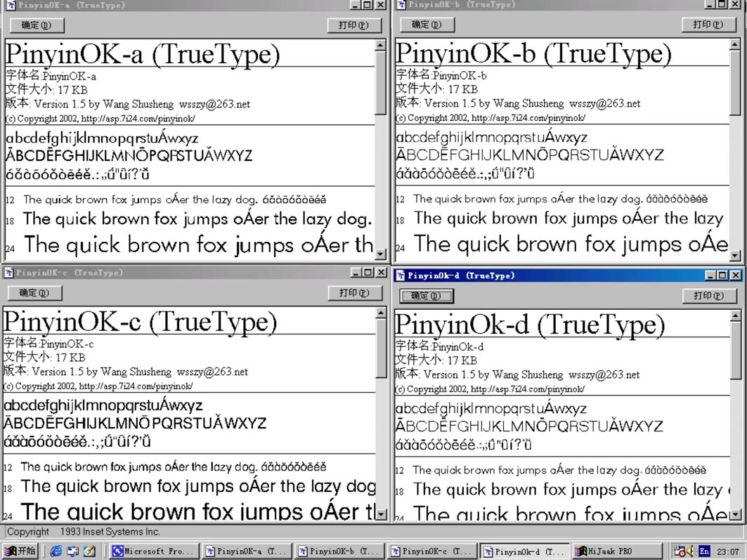Switch to PinyinOK-a taskbar button
Screen dimensions: 747x560
coord(247,551)
